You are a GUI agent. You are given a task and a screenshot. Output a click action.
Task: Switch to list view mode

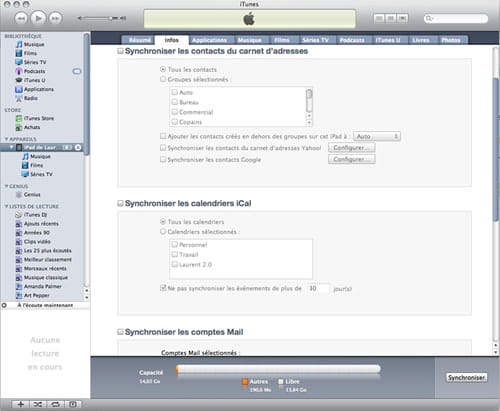pos(379,18)
